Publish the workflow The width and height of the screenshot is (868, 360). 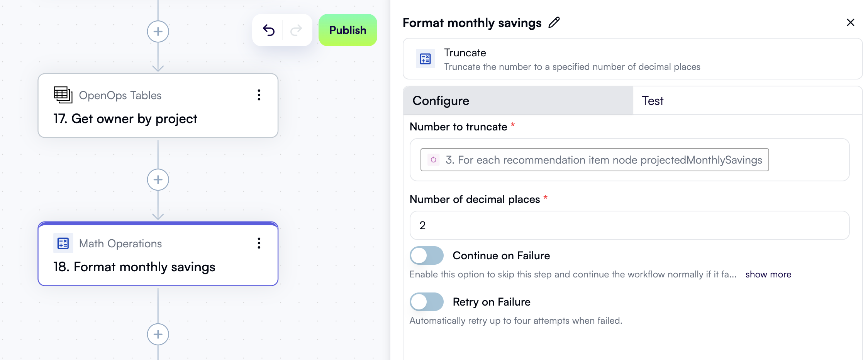(x=347, y=30)
